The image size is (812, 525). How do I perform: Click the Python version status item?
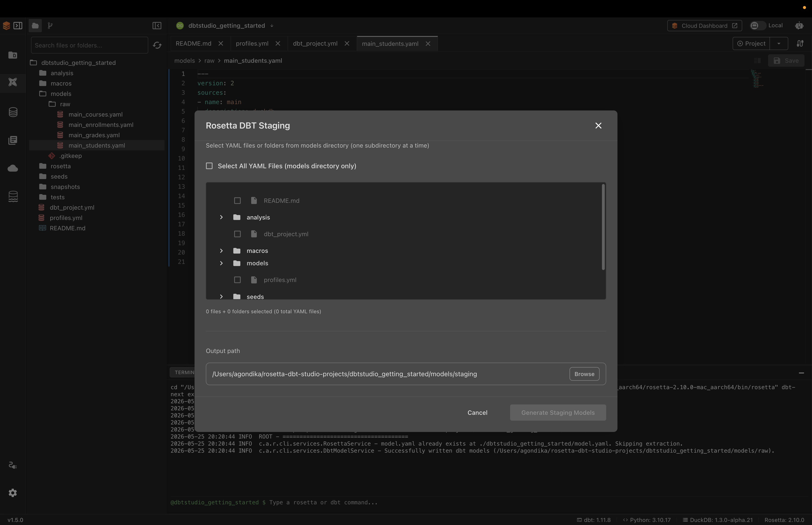pos(647,520)
